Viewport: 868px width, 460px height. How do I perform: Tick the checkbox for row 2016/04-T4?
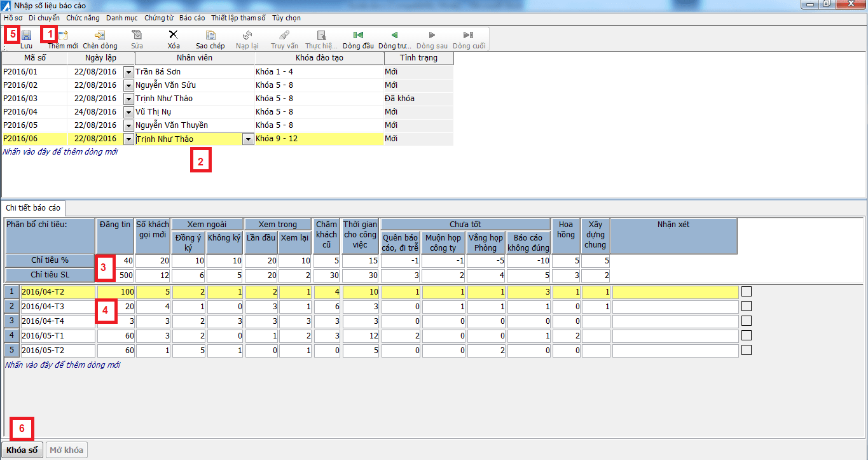pyautogui.click(x=747, y=321)
